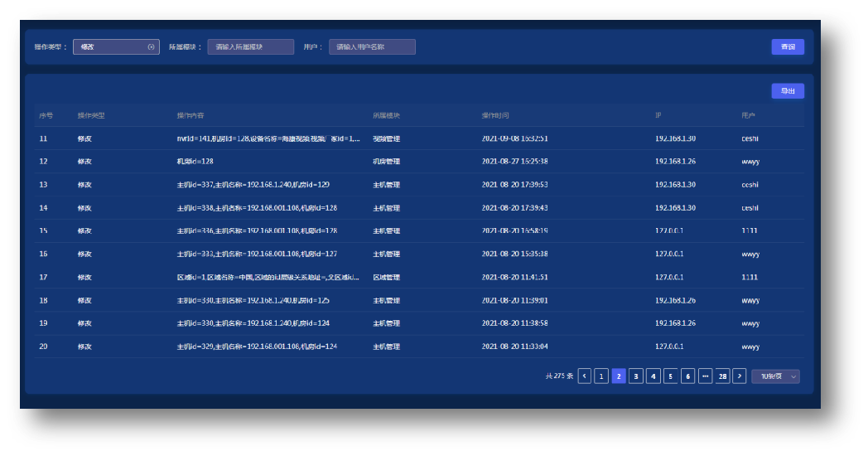Viewport: 868px width, 456px height.
Task: Click the 查询 search button
Action: pyautogui.click(x=787, y=47)
